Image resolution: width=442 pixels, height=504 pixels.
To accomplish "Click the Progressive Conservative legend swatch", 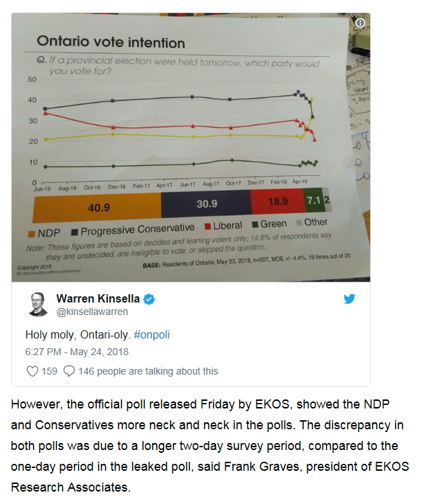I will 75,231.
